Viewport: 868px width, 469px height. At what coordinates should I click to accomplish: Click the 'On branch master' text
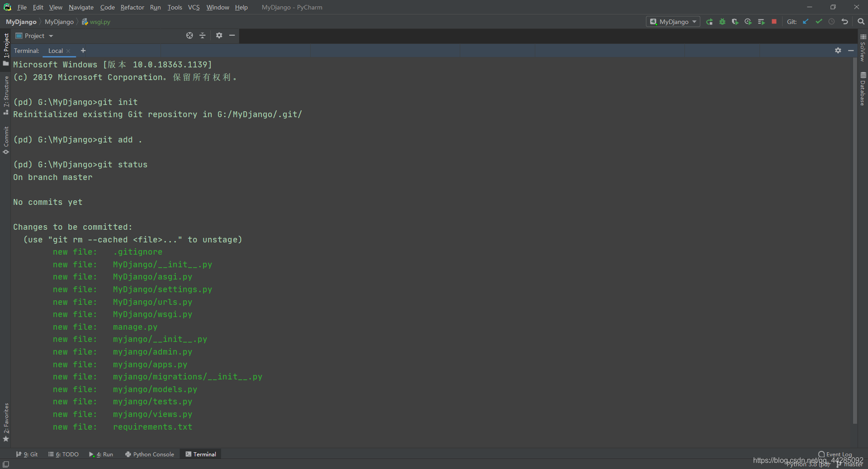53,177
